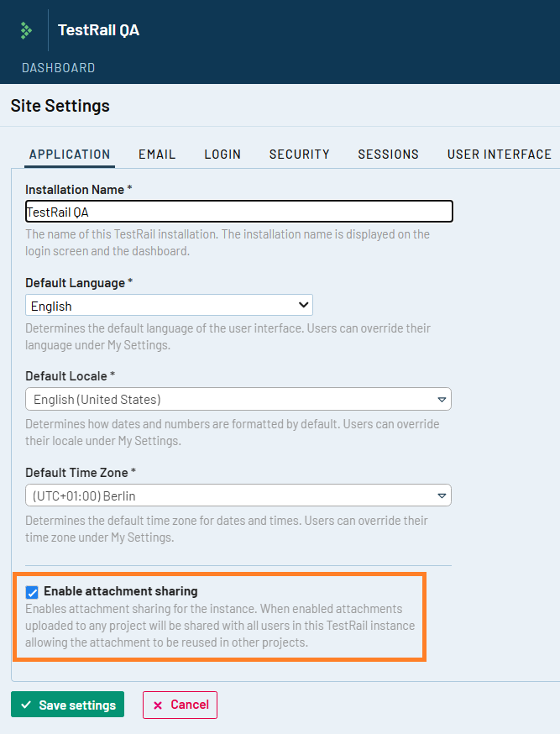Click the default language help description text
This screenshot has width=560, height=734.
click(228, 337)
